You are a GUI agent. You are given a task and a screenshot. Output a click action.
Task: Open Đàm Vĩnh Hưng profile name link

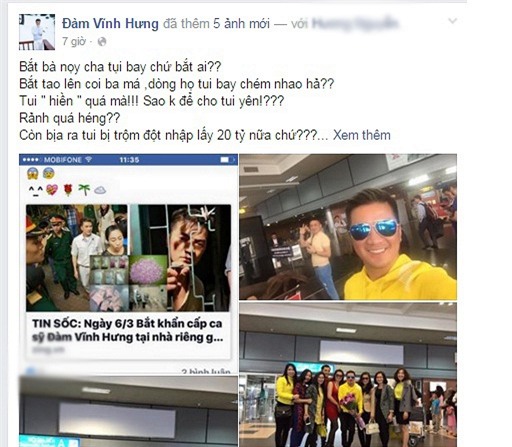click(x=110, y=24)
